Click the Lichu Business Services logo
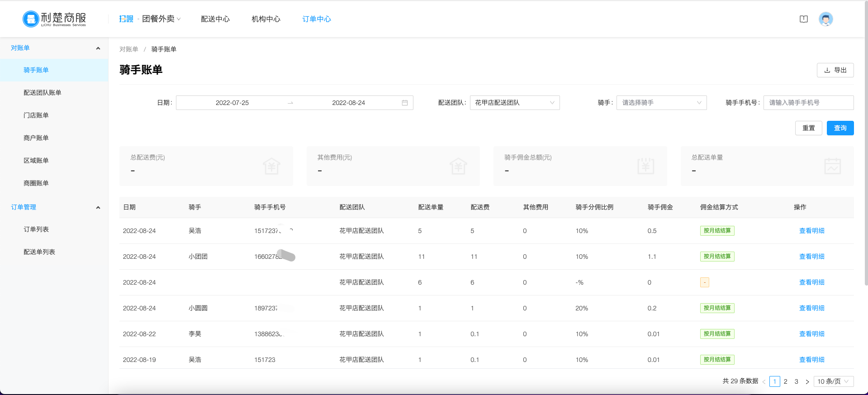The height and width of the screenshot is (395, 868). [x=54, y=19]
